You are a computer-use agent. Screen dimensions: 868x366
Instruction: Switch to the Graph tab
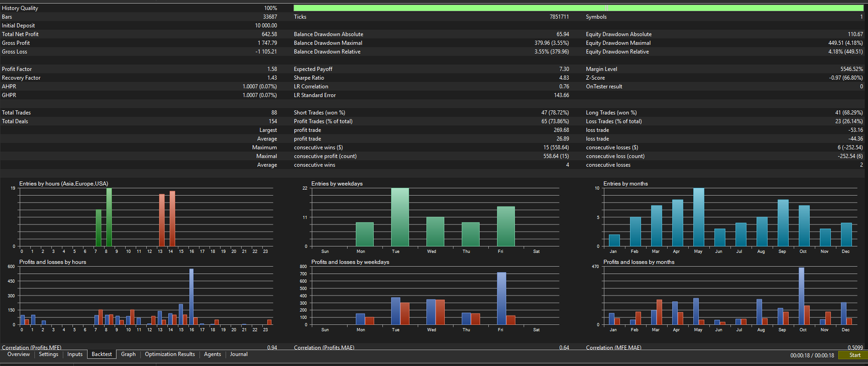129,355
